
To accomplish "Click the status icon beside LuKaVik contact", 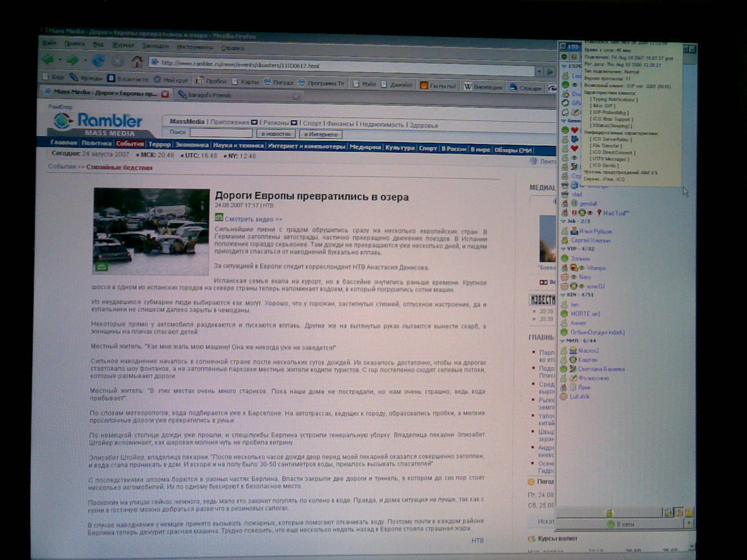I will tap(564, 396).
